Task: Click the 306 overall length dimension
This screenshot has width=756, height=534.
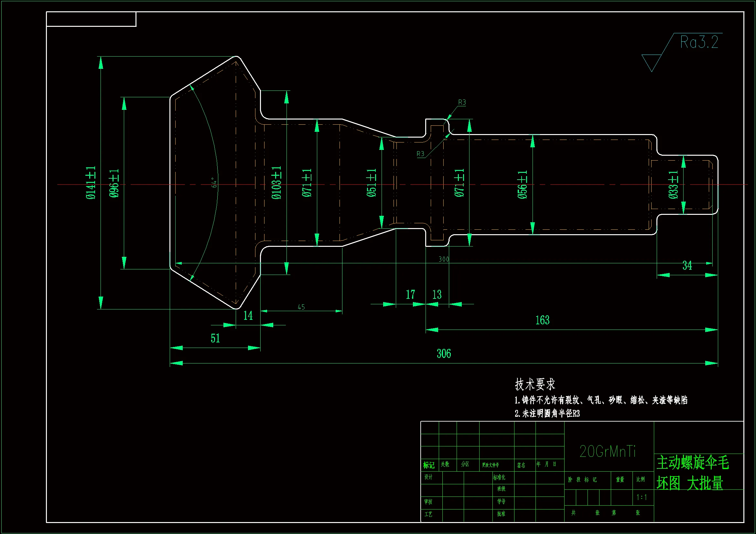Action: tap(444, 354)
